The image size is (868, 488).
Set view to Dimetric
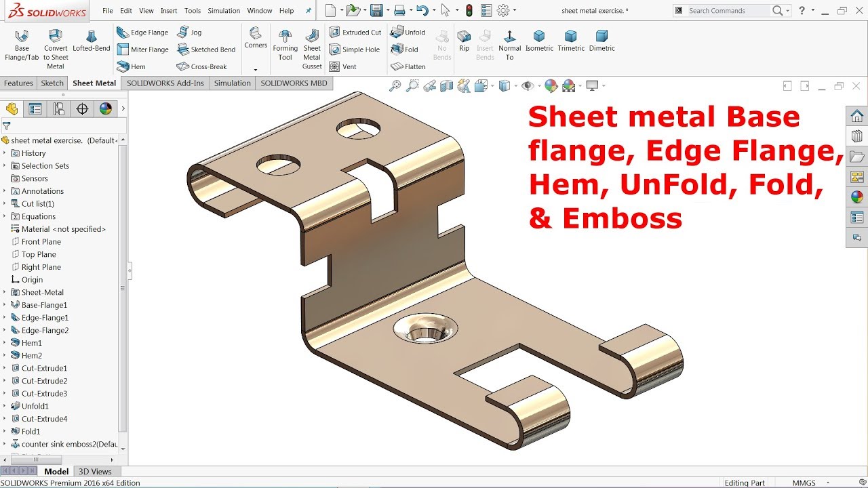pyautogui.click(x=601, y=41)
